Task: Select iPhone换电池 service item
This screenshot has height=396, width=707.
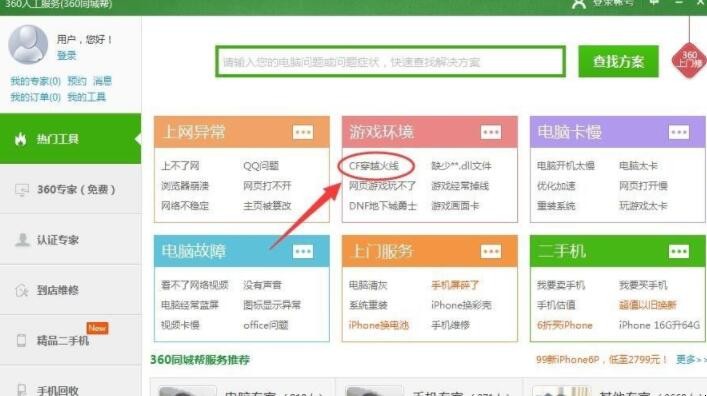Action: (379, 325)
